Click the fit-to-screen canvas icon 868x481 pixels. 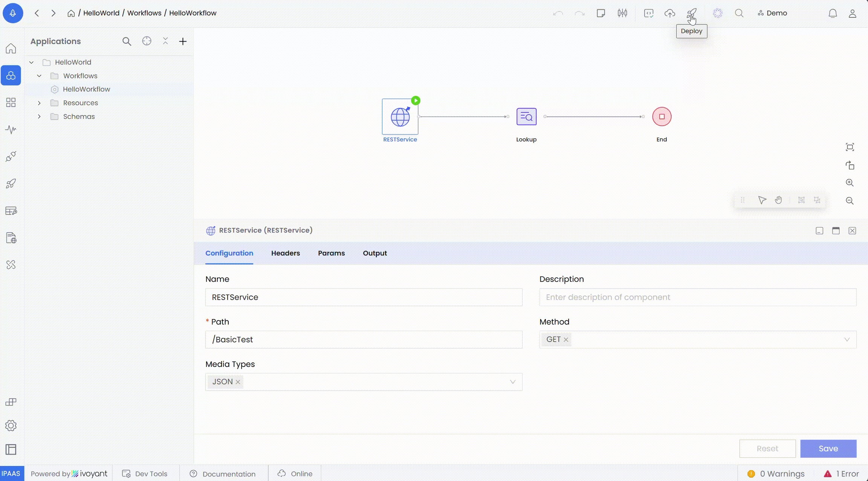pyautogui.click(x=850, y=147)
